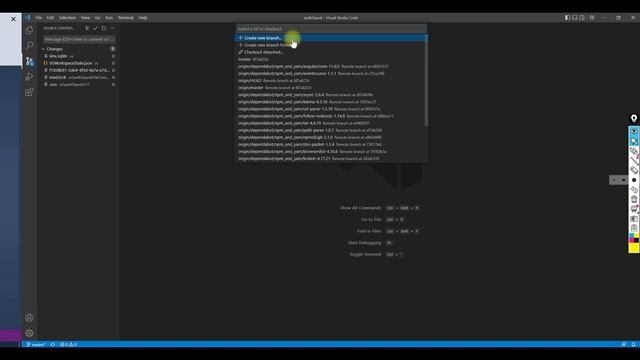640x360 pixels.
Task: Click the yellow color swatch on annotation toolbar
Action: (x=633, y=248)
